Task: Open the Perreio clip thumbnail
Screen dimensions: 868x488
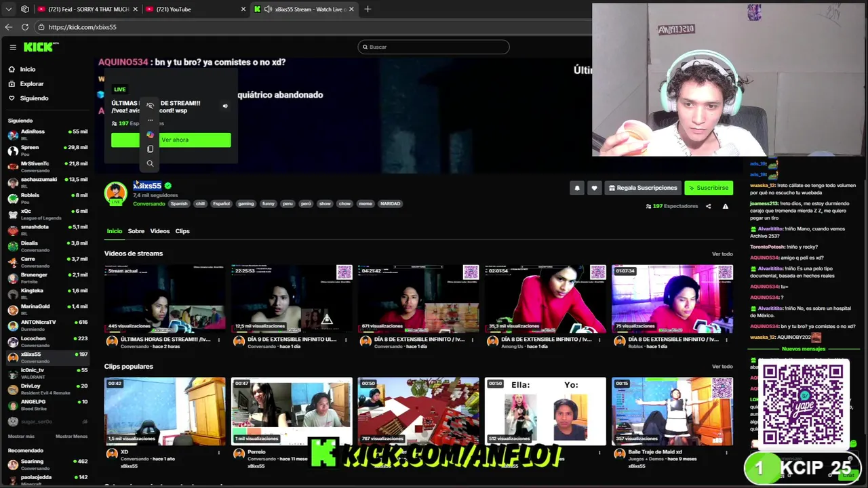Action: point(292,411)
